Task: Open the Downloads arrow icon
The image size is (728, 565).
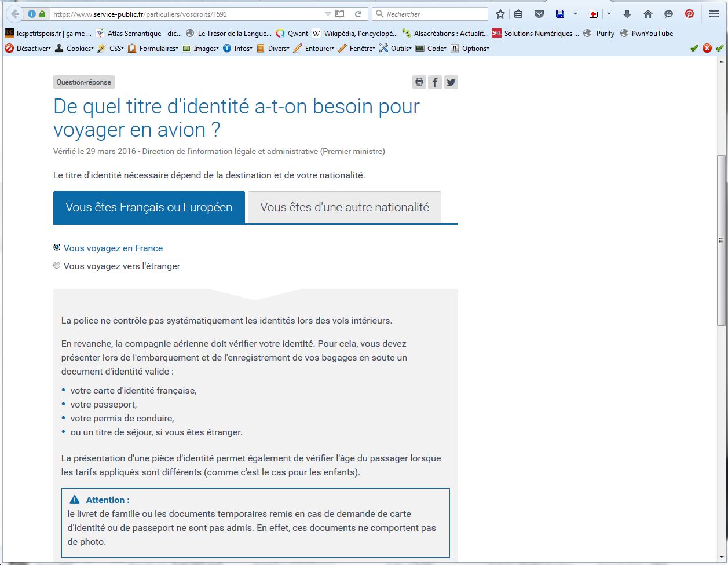Action: pos(627,14)
